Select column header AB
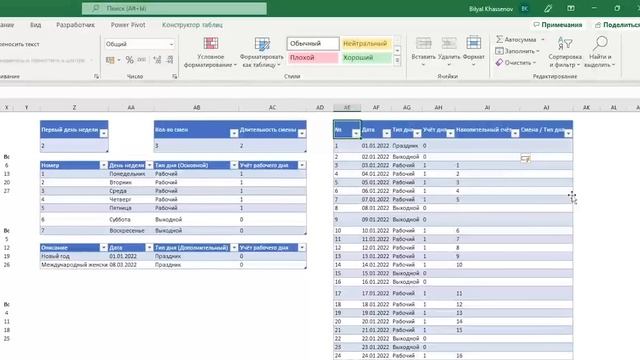The width and height of the screenshot is (640, 360). click(196, 107)
